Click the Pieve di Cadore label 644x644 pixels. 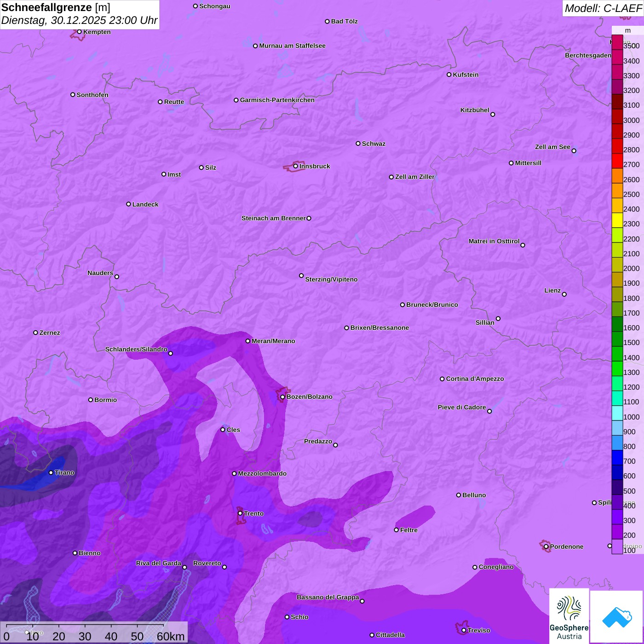(462, 407)
